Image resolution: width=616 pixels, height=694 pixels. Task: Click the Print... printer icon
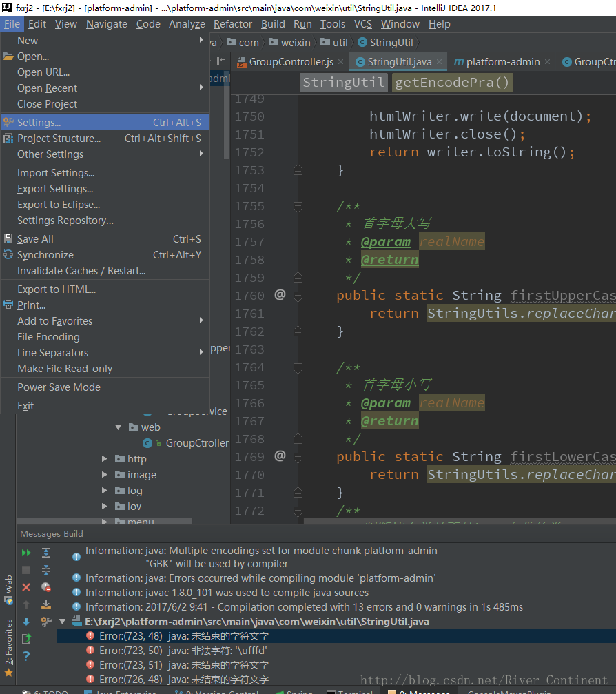[8, 305]
